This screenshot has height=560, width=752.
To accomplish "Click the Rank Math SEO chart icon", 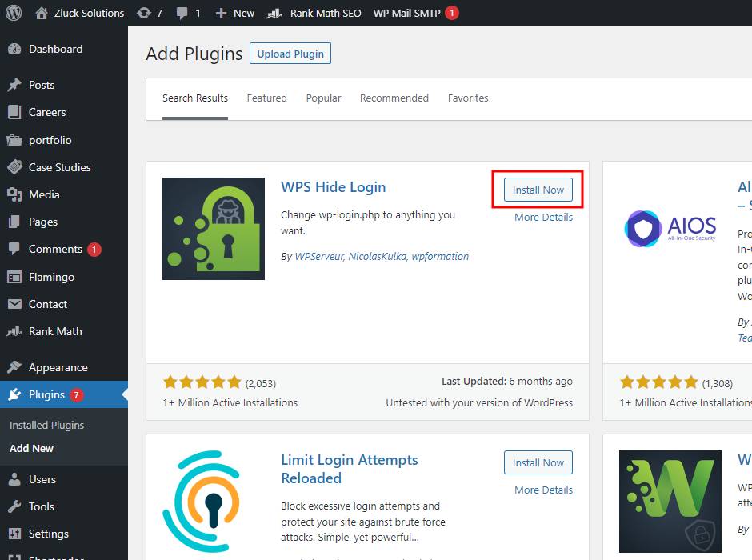I will [274, 14].
